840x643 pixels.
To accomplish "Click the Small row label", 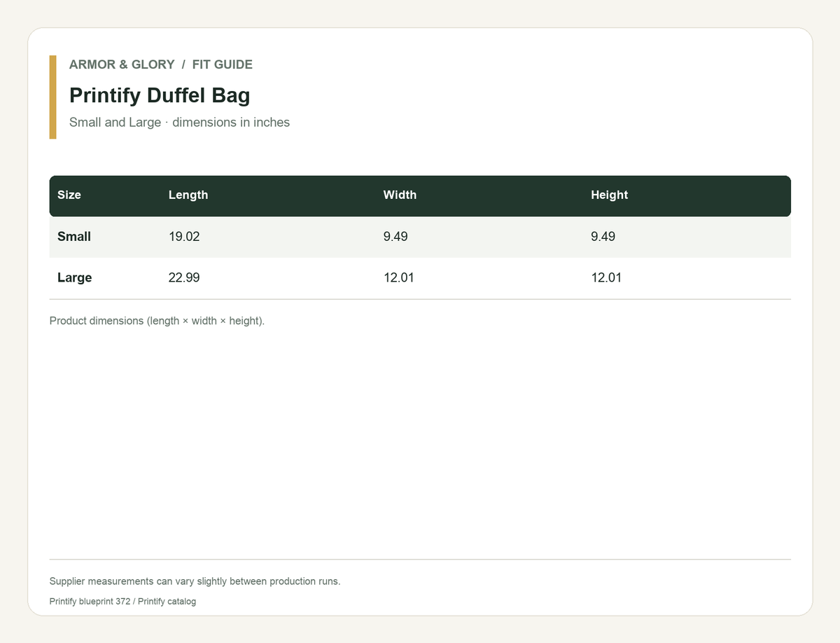I will [x=74, y=237].
